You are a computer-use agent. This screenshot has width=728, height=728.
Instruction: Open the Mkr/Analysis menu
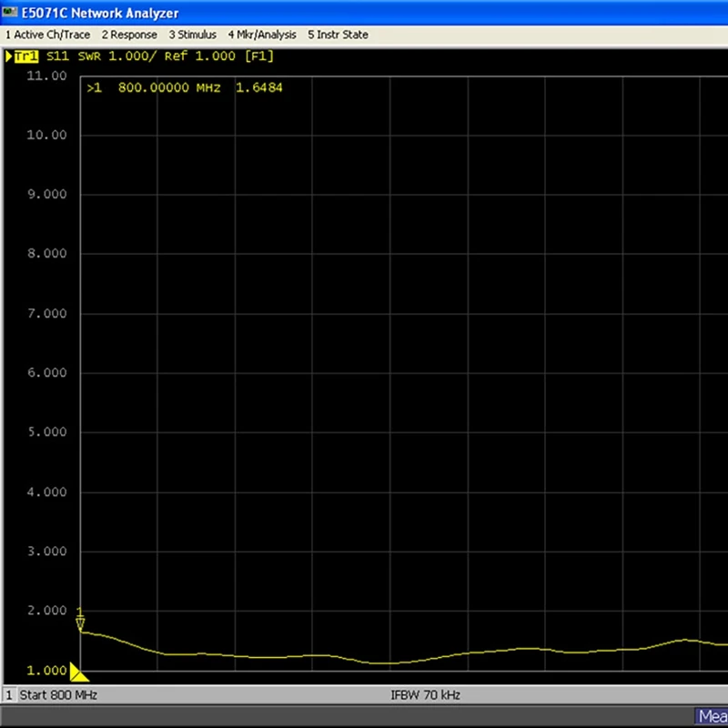(262, 35)
